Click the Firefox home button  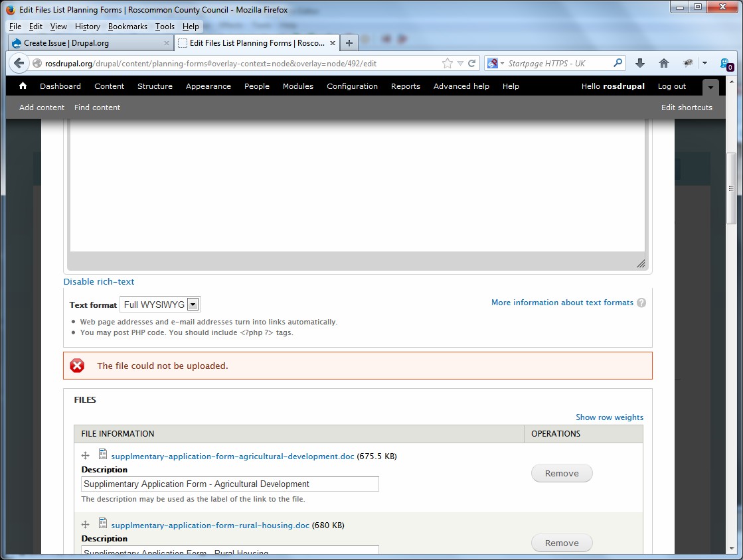pos(663,62)
